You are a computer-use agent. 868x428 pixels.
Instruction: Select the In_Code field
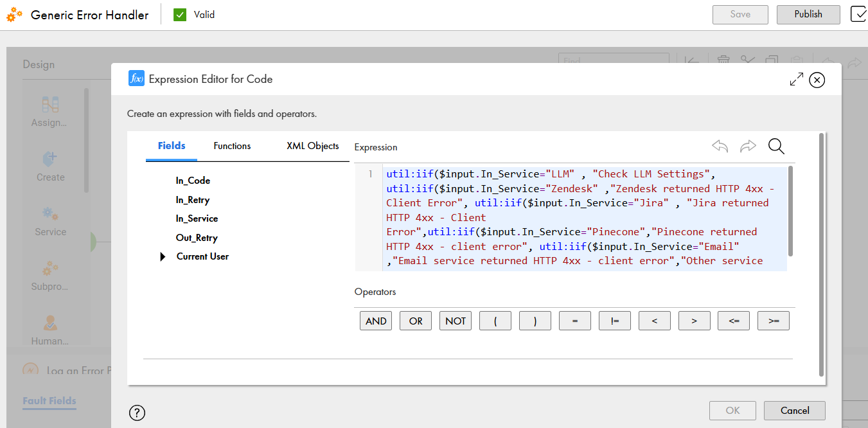click(193, 181)
